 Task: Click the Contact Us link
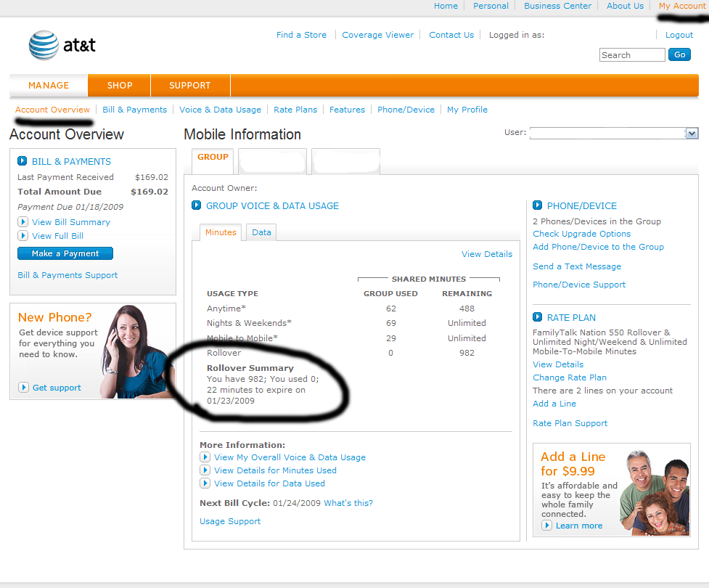(x=451, y=35)
